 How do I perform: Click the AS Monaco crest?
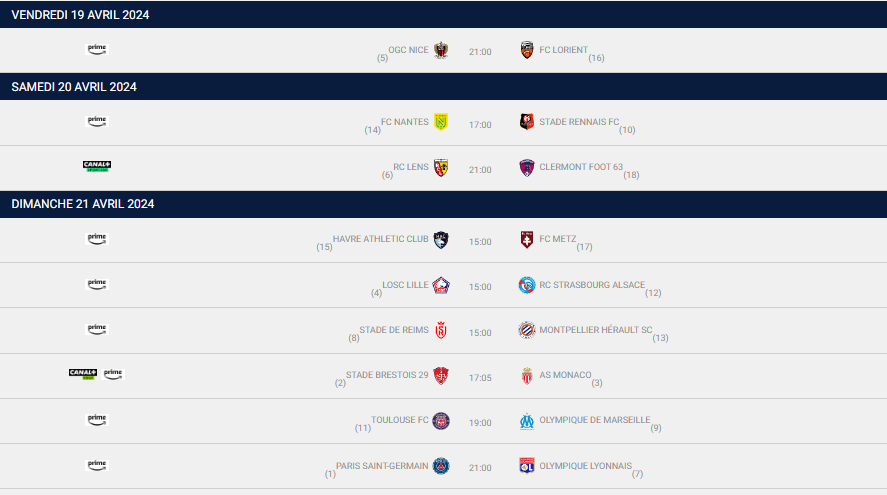tap(527, 376)
